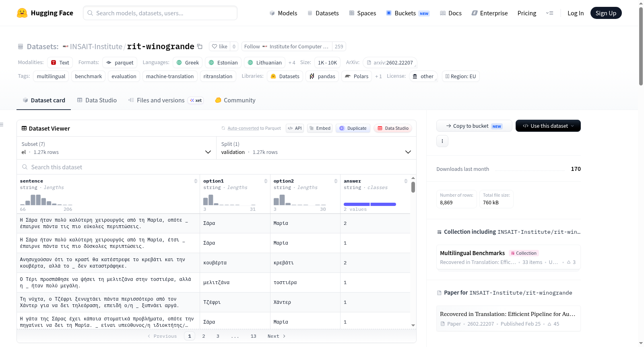Filter by the multilingual tag
This screenshot has width=644, height=347.
(x=51, y=76)
